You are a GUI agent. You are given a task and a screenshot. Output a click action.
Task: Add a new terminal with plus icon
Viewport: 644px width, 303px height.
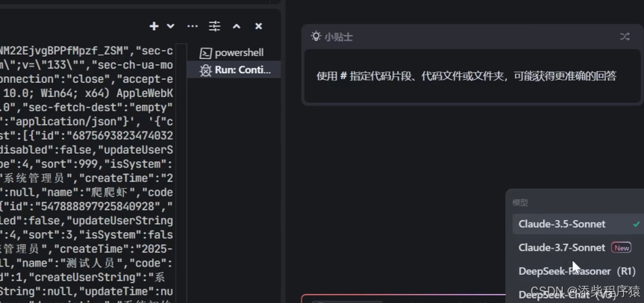tap(154, 26)
